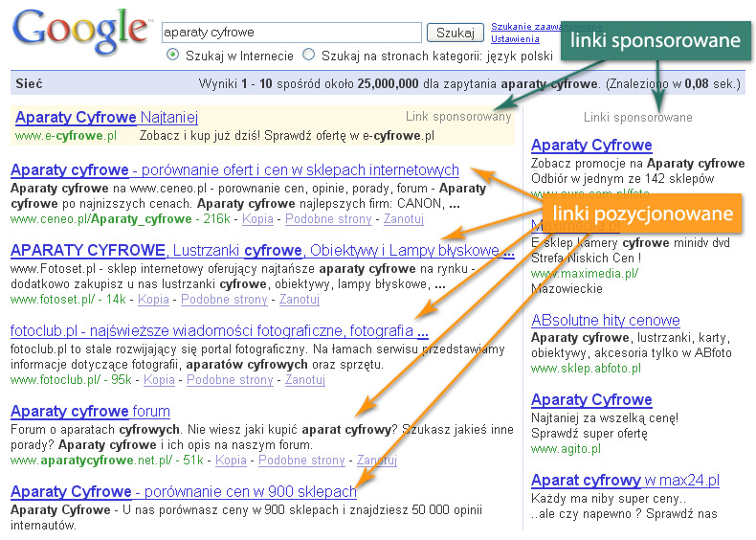Open sidebar ad 'Aparaty Cyfrowe' from agito.pl

(x=591, y=399)
